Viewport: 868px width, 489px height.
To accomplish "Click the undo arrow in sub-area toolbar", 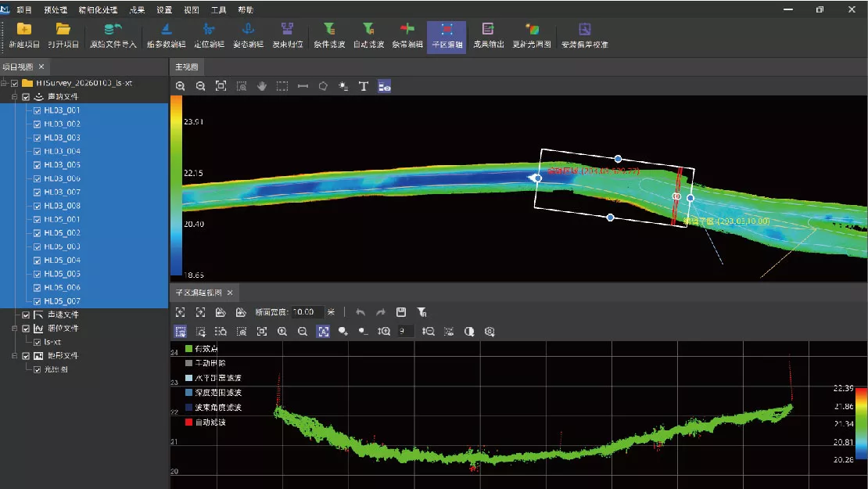I will [360, 312].
